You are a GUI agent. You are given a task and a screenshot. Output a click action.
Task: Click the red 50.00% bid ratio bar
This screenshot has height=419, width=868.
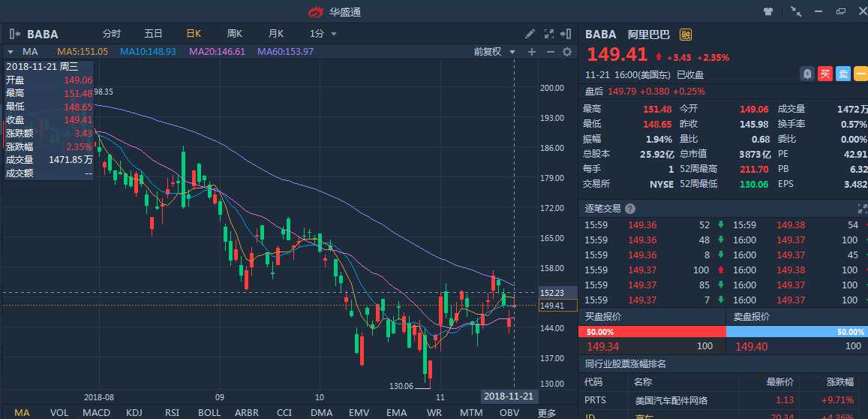(651, 332)
